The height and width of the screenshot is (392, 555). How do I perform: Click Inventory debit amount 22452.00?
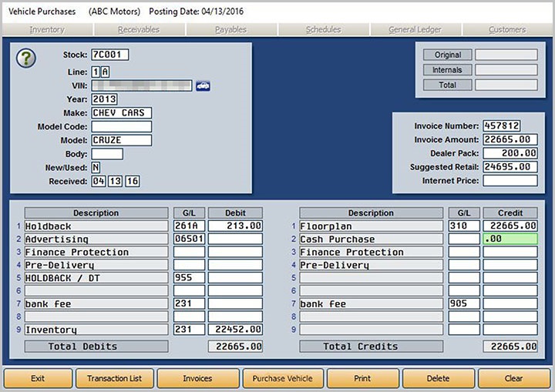[x=235, y=330]
